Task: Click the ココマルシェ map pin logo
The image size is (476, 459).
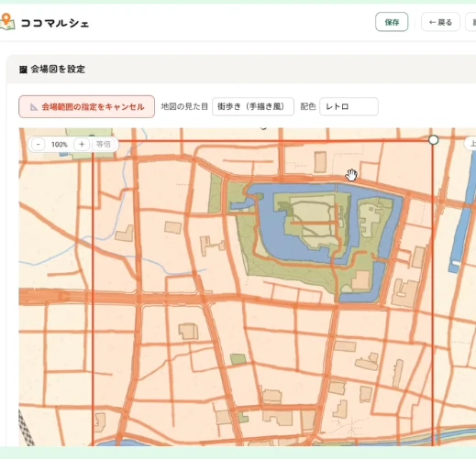Action: (6, 22)
